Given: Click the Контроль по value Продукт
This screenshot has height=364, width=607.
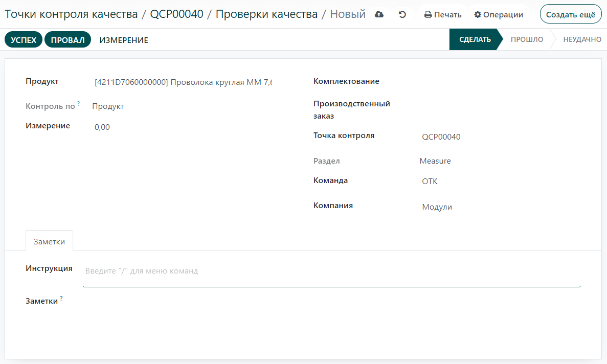Looking at the screenshot, I should (x=108, y=106).
